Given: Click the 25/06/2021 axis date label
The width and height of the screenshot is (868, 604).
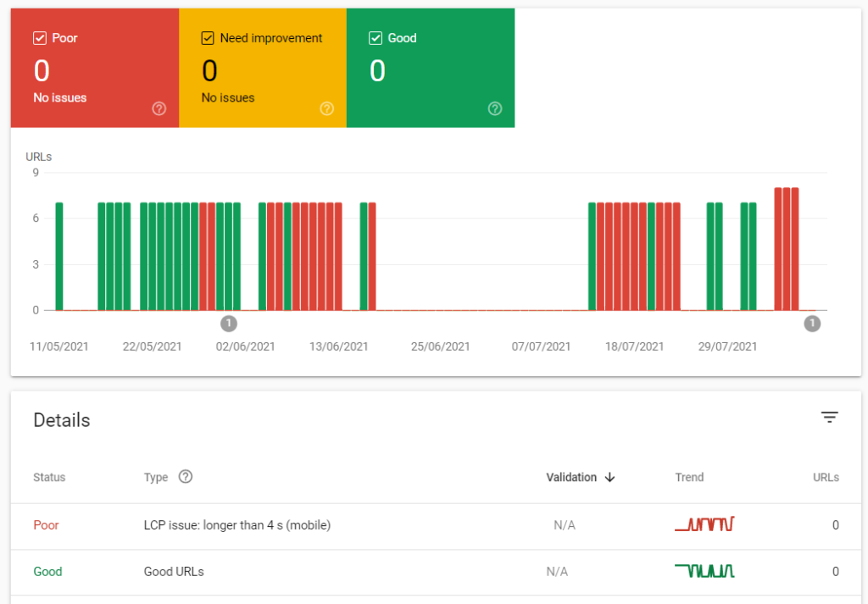Looking at the screenshot, I should pyautogui.click(x=440, y=346).
